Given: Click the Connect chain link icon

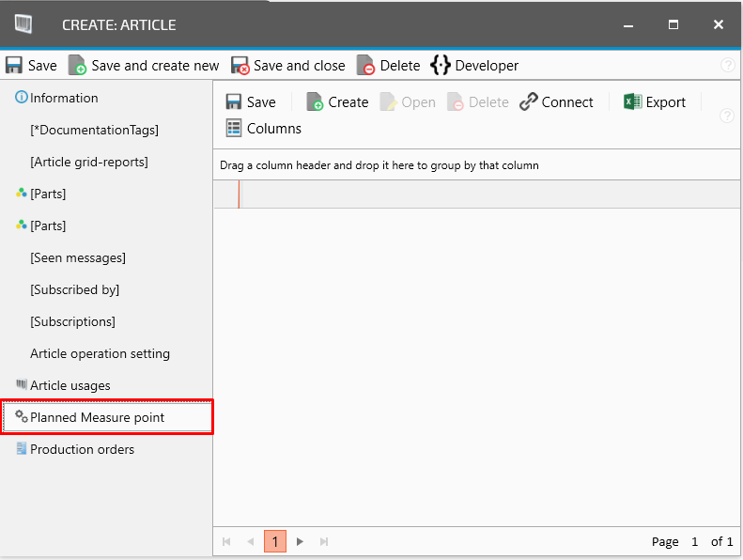Looking at the screenshot, I should (x=529, y=102).
